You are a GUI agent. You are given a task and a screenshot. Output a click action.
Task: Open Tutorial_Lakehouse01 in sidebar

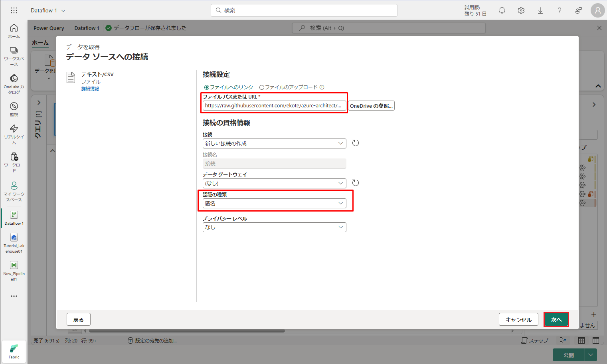(x=14, y=243)
